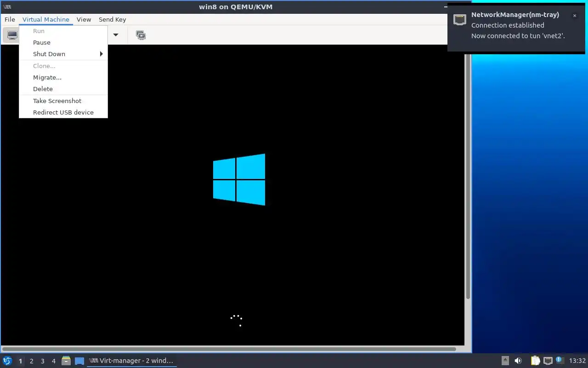Click the virt-manager icon in the title bar
This screenshot has width=588, height=368.
[7, 6]
